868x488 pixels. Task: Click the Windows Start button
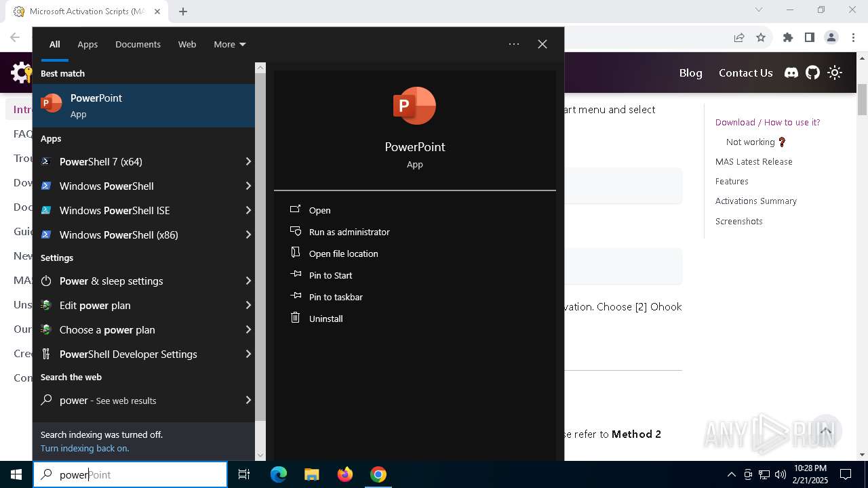[x=16, y=474]
